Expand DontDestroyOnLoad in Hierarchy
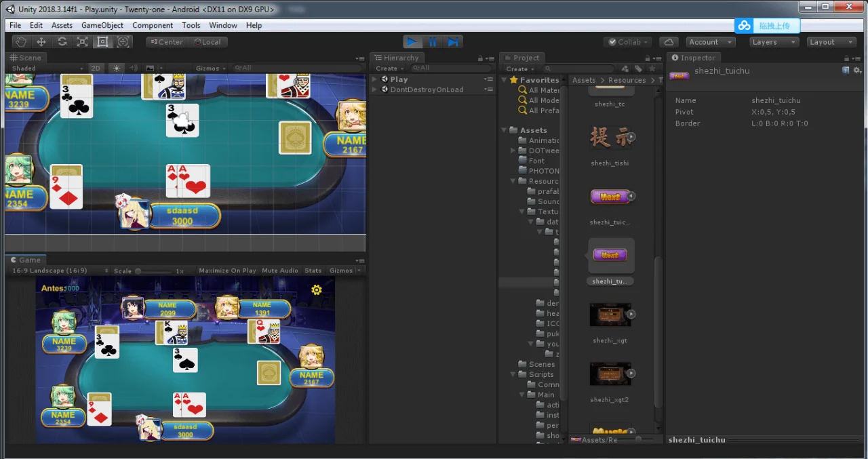Viewport: 868px width, 459px height. click(374, 89)
